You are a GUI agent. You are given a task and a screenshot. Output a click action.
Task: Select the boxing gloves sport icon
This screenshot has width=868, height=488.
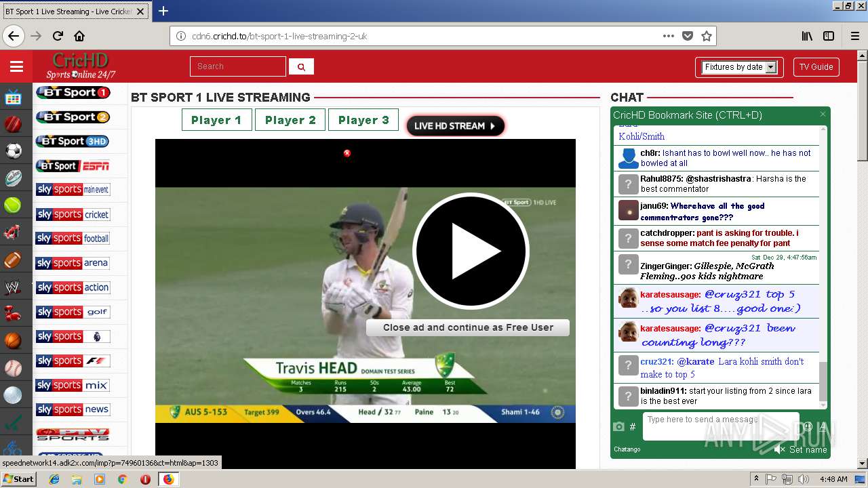click(13, 314)
